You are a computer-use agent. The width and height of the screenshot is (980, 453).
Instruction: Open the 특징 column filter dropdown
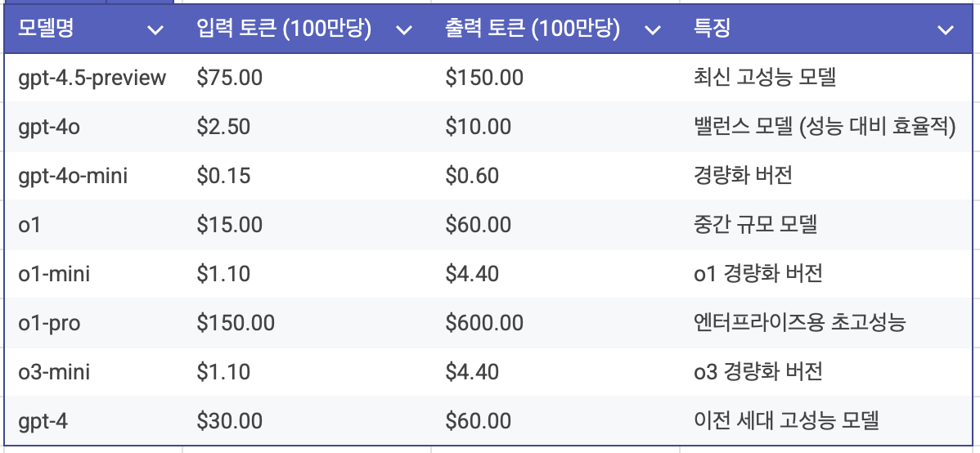click(x=946, y=30)
